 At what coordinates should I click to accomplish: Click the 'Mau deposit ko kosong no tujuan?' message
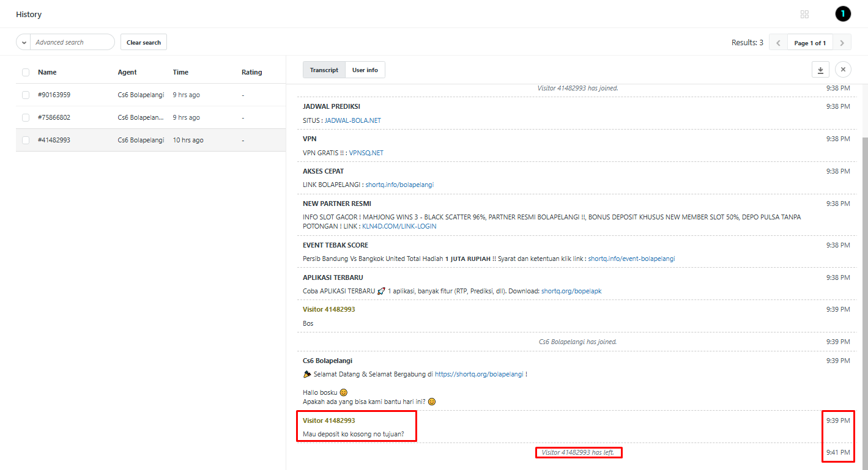click(354, 435)
